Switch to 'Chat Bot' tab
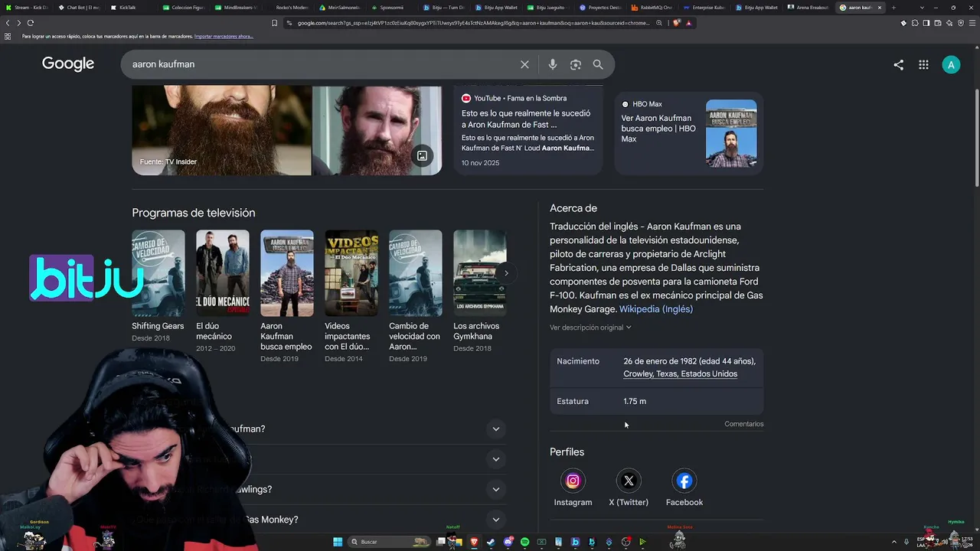 (80, 8)
